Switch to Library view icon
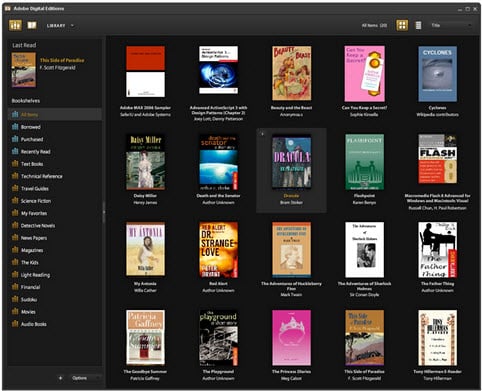Image resolution: width=482 pixels, height=391 pixels. point(15,25)
